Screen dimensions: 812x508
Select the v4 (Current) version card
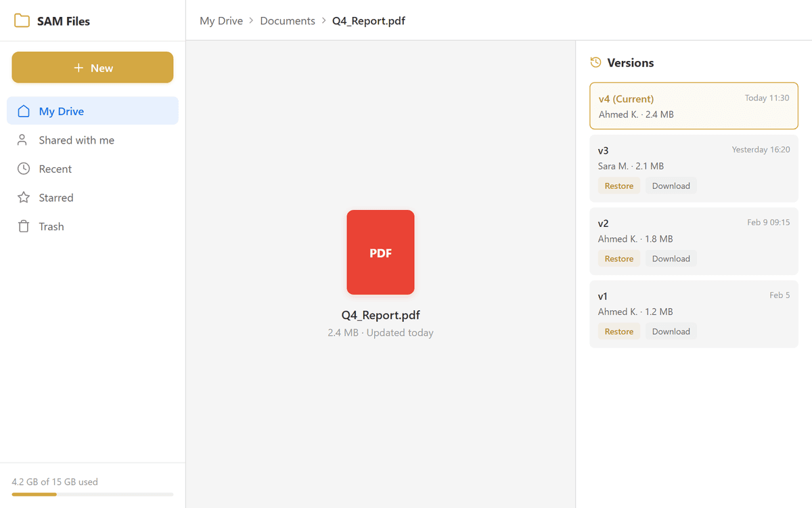coord(694,106)
